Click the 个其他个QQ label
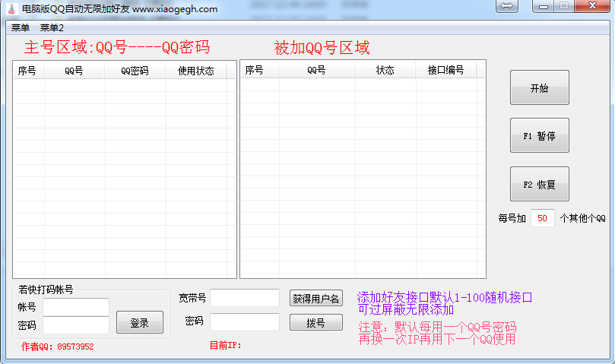Screen dimensions: 615x364 [x=582, y=218]
